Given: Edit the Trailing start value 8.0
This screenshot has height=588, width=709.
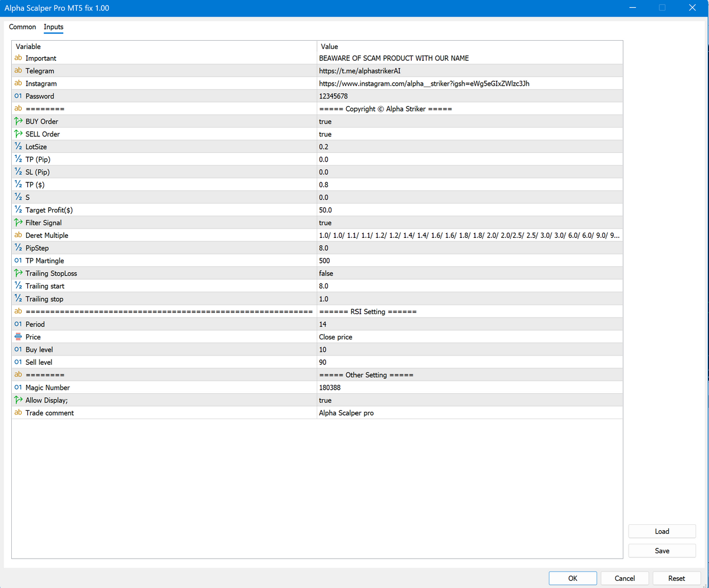Looking at the screenshot, I should (x=470, y=286).
